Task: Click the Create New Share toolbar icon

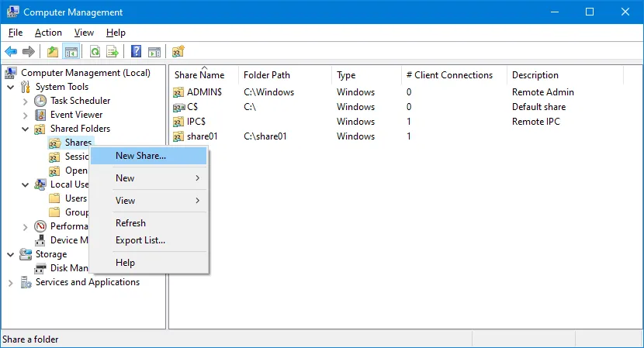Action: coord(178,52)
